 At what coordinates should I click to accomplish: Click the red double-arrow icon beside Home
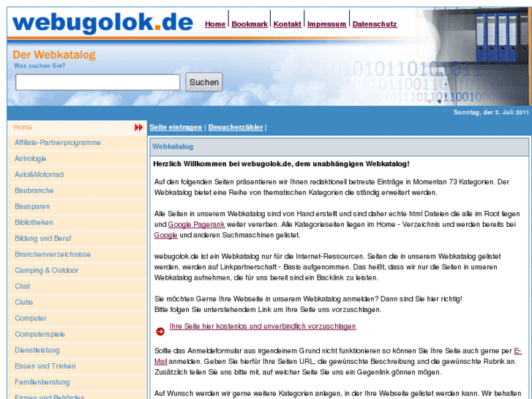click(138, 127)
